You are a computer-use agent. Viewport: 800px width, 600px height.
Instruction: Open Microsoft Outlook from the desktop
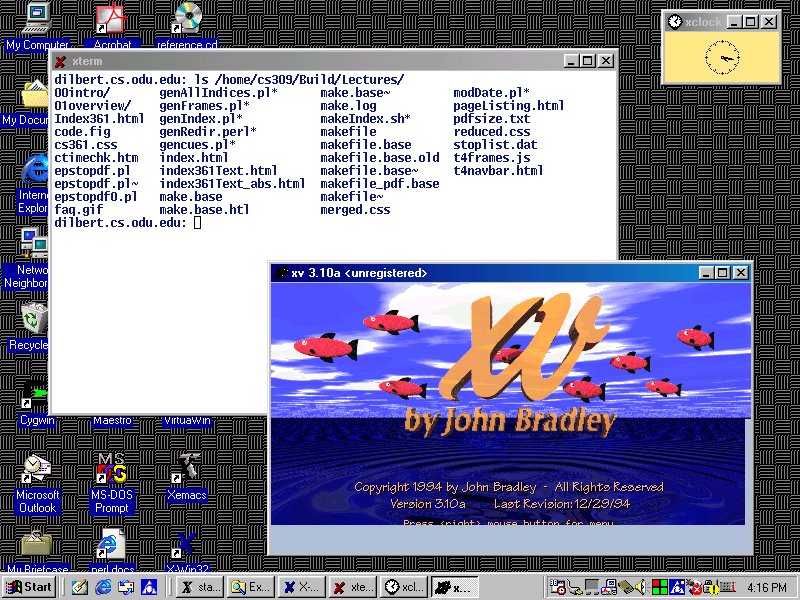tap(37, 470)
